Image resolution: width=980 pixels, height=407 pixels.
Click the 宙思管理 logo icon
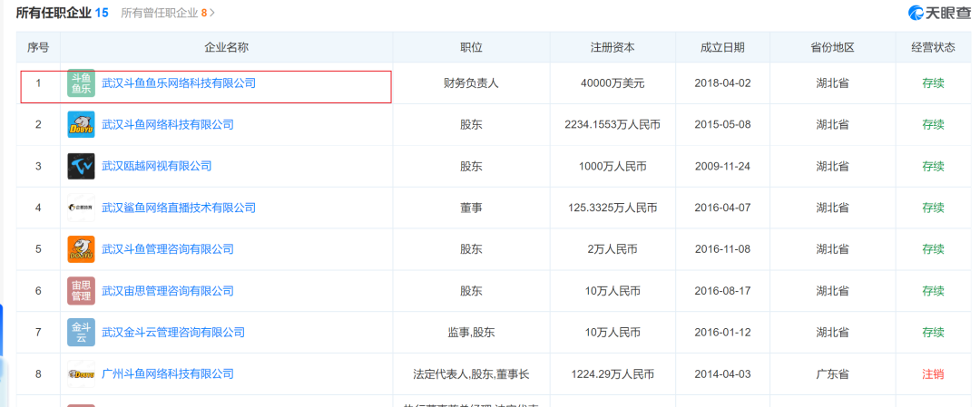pyautogui.click(x=82, y=291)
